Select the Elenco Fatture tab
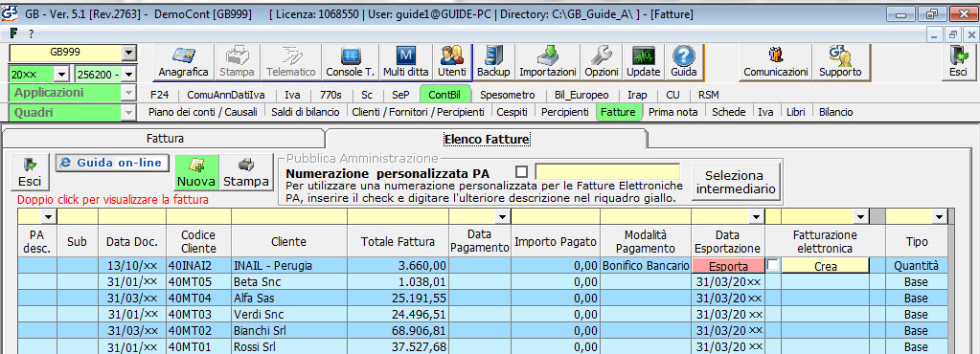 (x=487, y=139)
